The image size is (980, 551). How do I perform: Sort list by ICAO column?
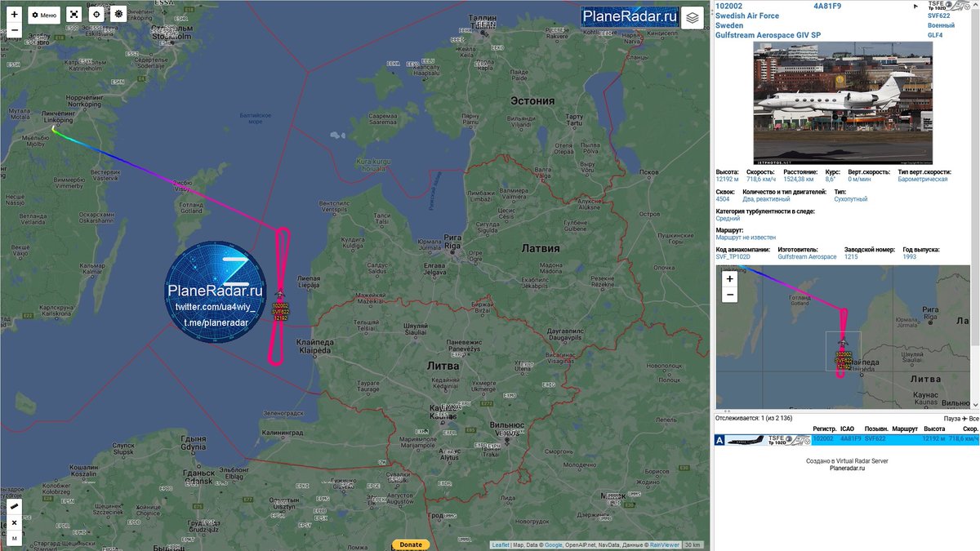coord(847,429)
